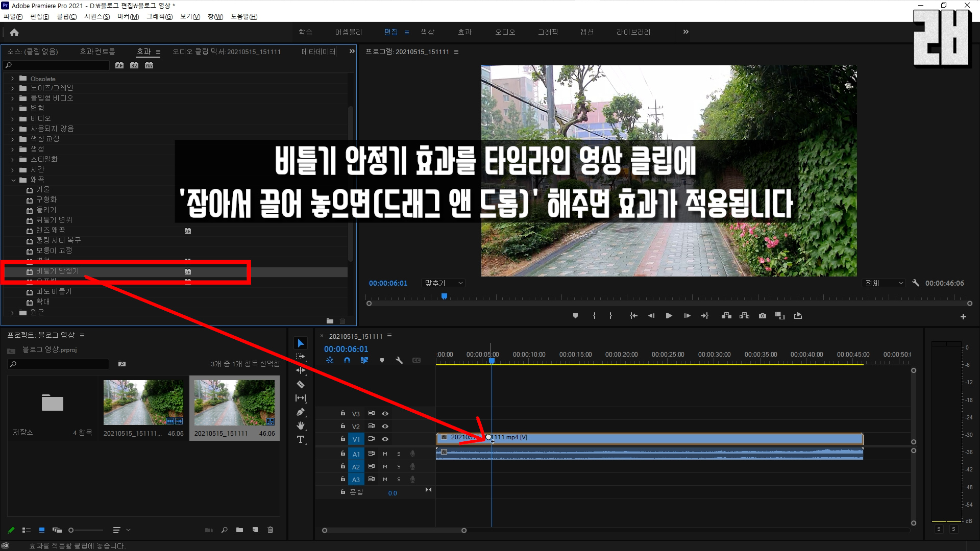Viewport: 980px width, 551px height.
Task: Click the Export Frame camera icon
Action: click(763, 316)
